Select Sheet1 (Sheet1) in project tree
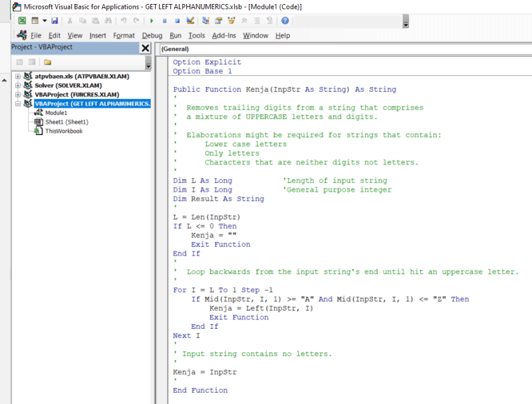The height and width of the screenshot is (404, 532). point(67,122)
